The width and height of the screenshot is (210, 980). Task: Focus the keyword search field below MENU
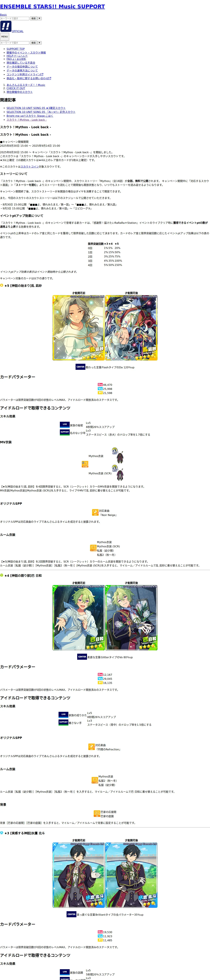[15, 43]
